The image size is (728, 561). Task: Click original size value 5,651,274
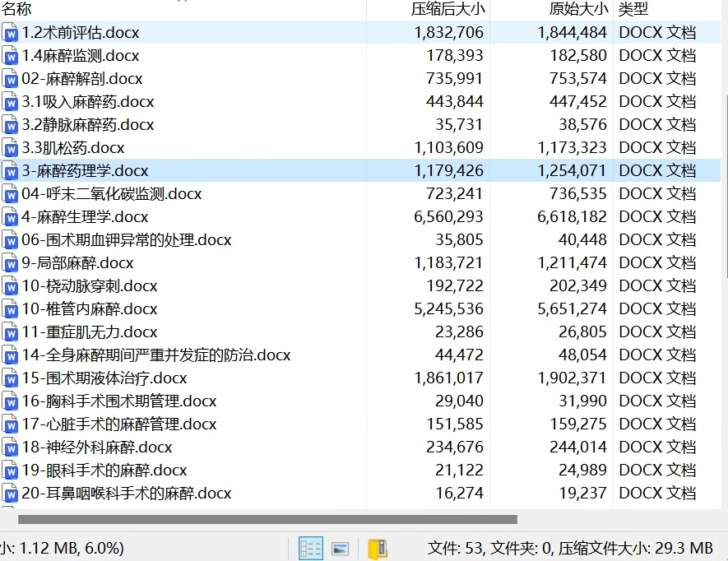coord(572,308)
